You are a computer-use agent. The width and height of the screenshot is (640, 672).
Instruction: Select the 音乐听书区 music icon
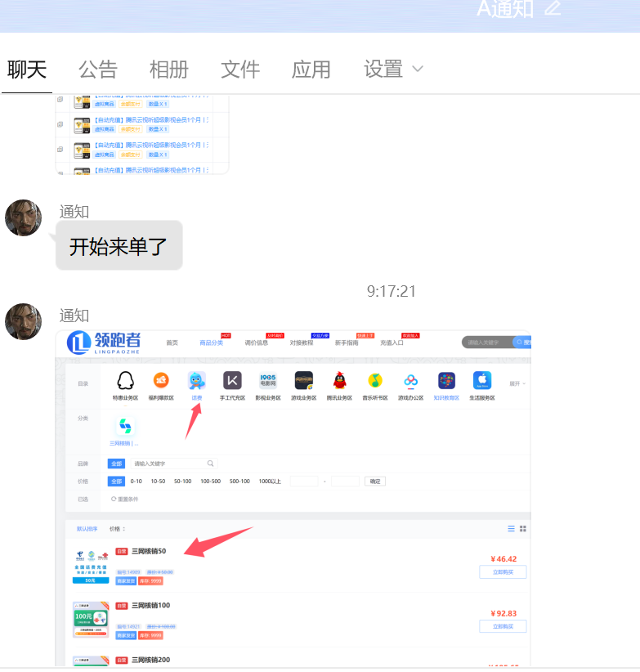[x=375, y=380]
